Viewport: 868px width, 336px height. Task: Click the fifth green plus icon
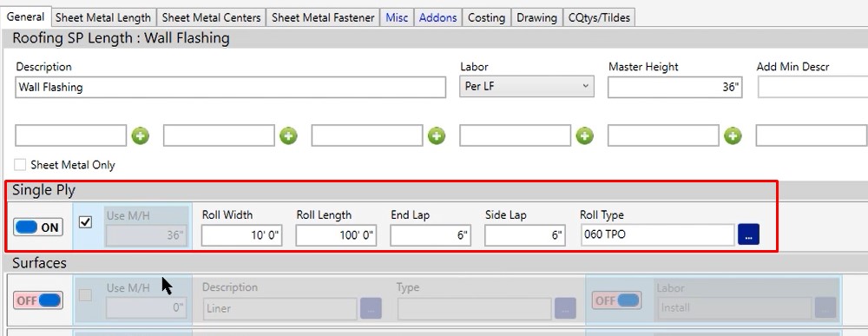733,135
